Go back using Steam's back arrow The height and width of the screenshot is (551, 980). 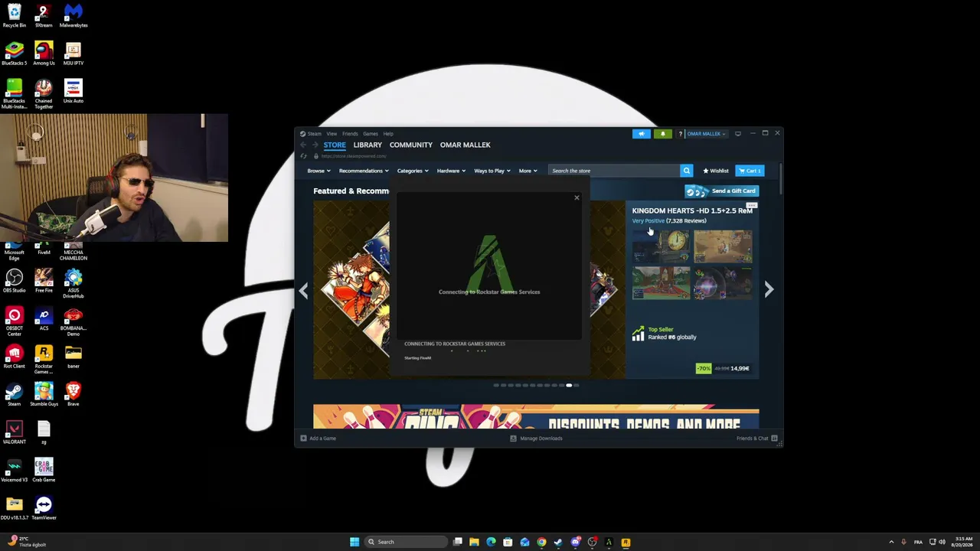point(303,145)
